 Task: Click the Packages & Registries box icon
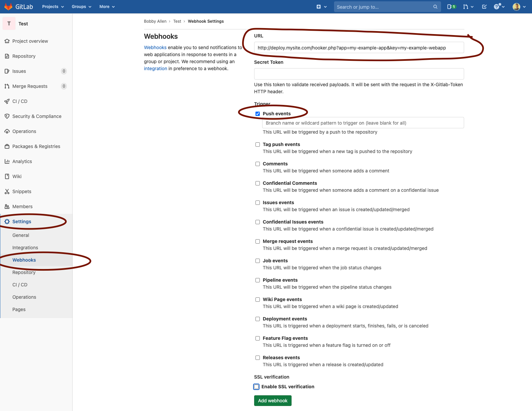click(x=7, y=146)
